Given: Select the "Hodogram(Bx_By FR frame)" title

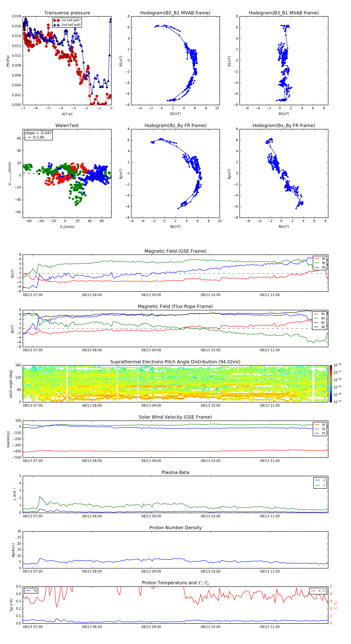Looking at the screenshot, I should (x=284, y=125).
